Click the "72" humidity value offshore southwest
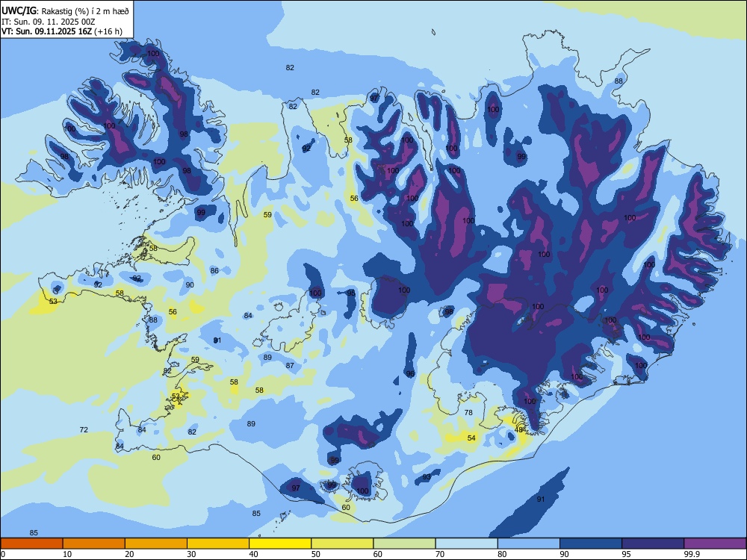 (x=84, y=430)
